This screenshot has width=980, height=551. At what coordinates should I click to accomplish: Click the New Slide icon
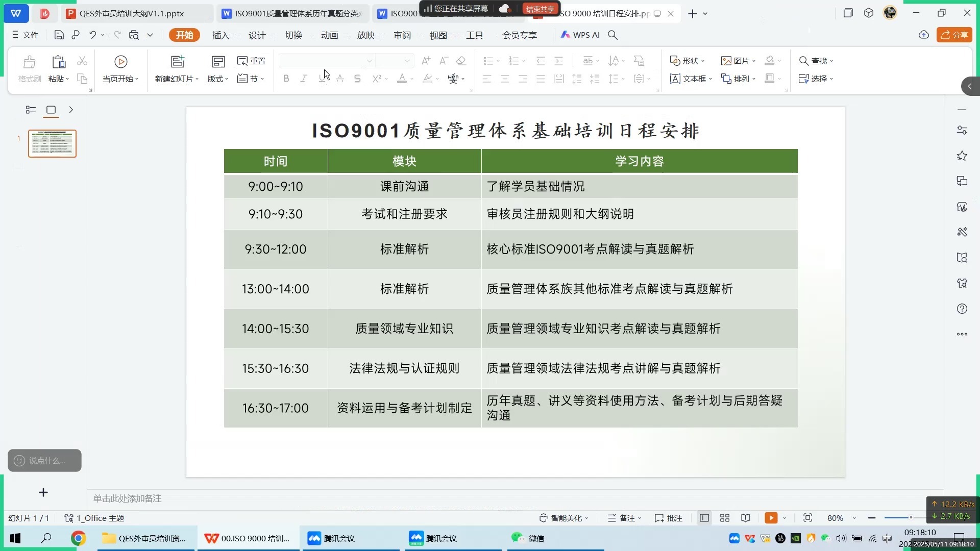click(177, 62)
